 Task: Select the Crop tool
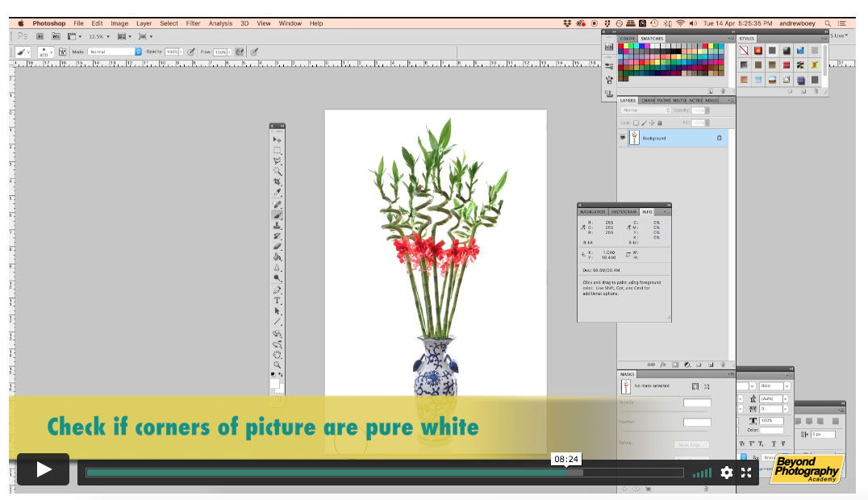(x=277, y=181)
